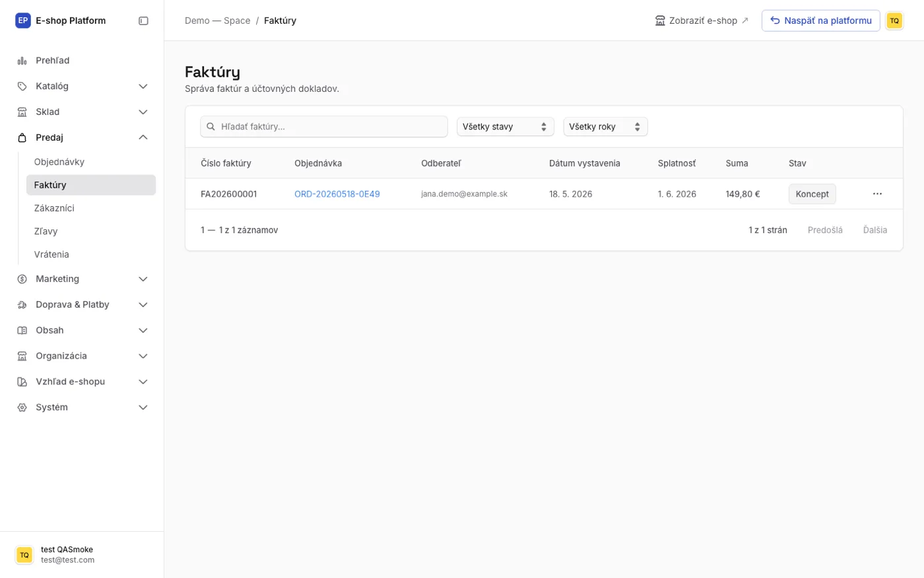The height and width of the screenshot is (578, 924).
Task: Click the Doprava & Platby truck icon
Action: coord(22,305)
